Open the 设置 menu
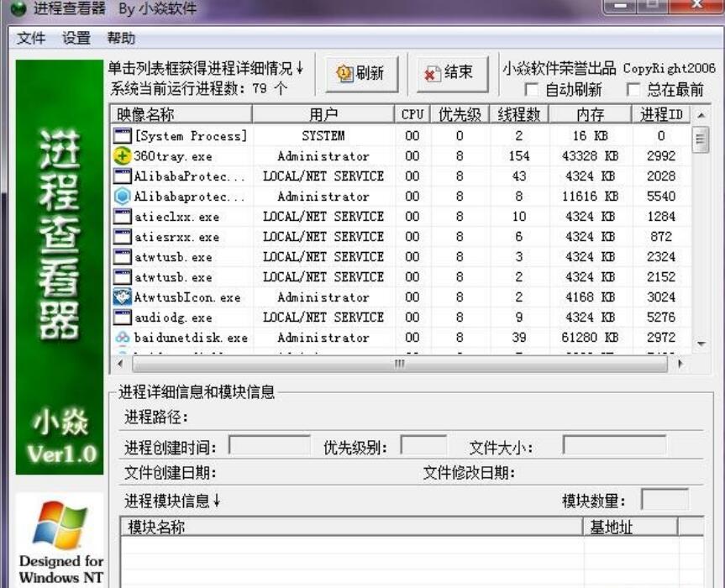Image resolution: width=725 pixels, height=588 pixels. click(x=76, y=39)
